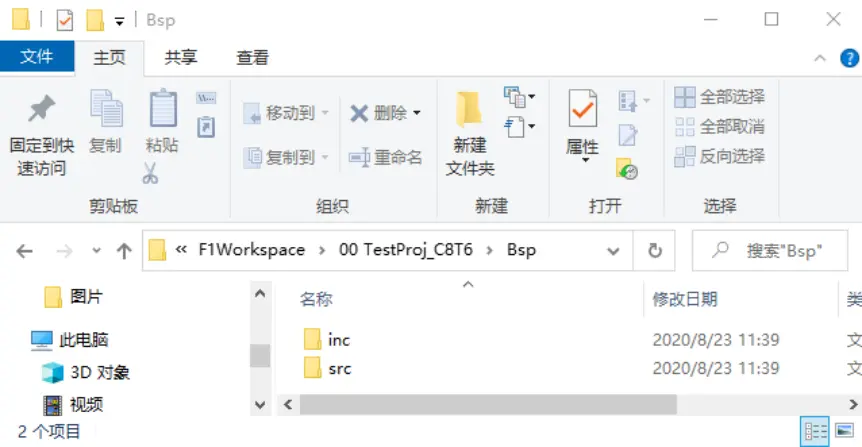The width and height of the screenshot is (862, 447).
Task: Click Invert Selection option
Action: point(720,156)
